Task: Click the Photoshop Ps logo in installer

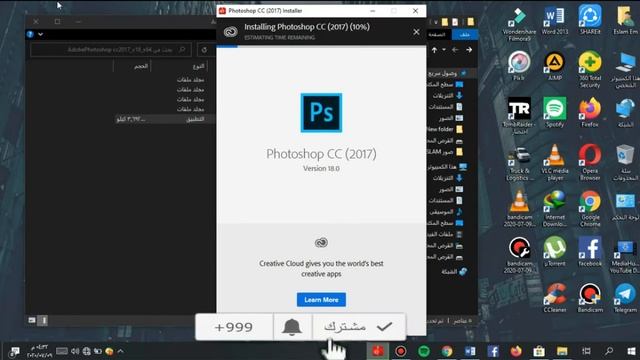Action: (x=321, y=113)
